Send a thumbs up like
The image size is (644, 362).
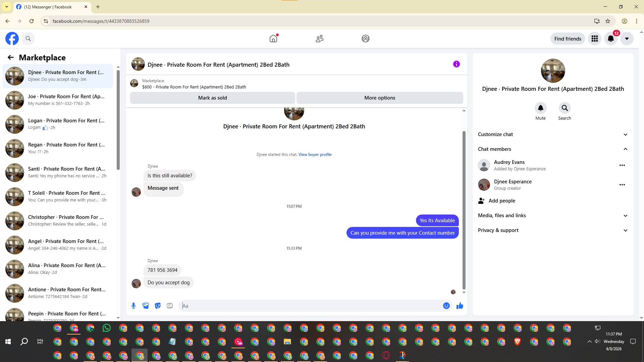coord(460,306)
